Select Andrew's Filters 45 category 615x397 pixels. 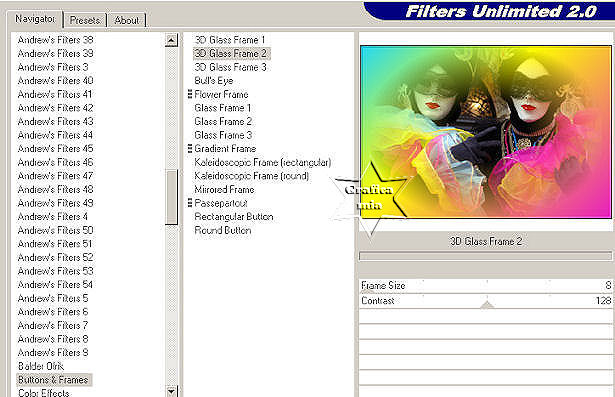point(55,149)
